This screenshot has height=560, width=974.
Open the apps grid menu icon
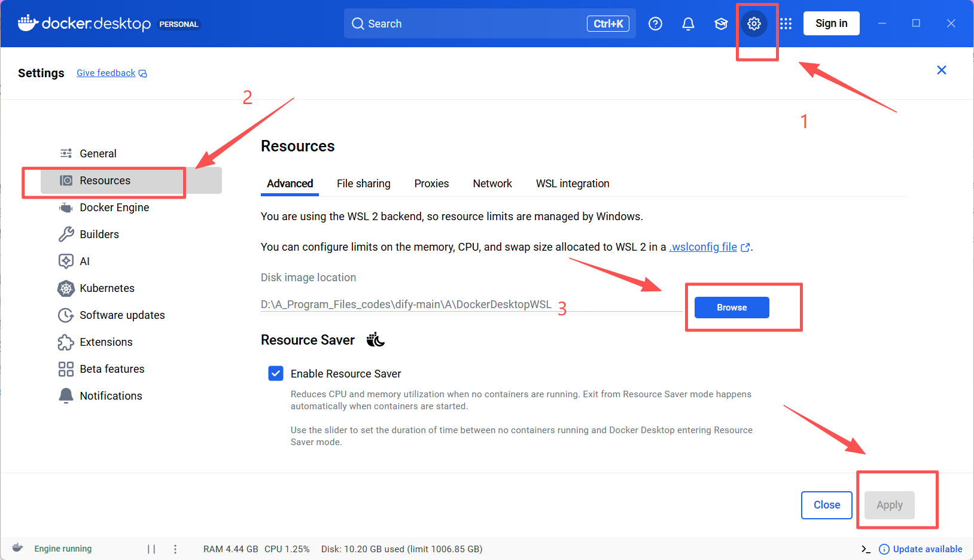[786, 23]
